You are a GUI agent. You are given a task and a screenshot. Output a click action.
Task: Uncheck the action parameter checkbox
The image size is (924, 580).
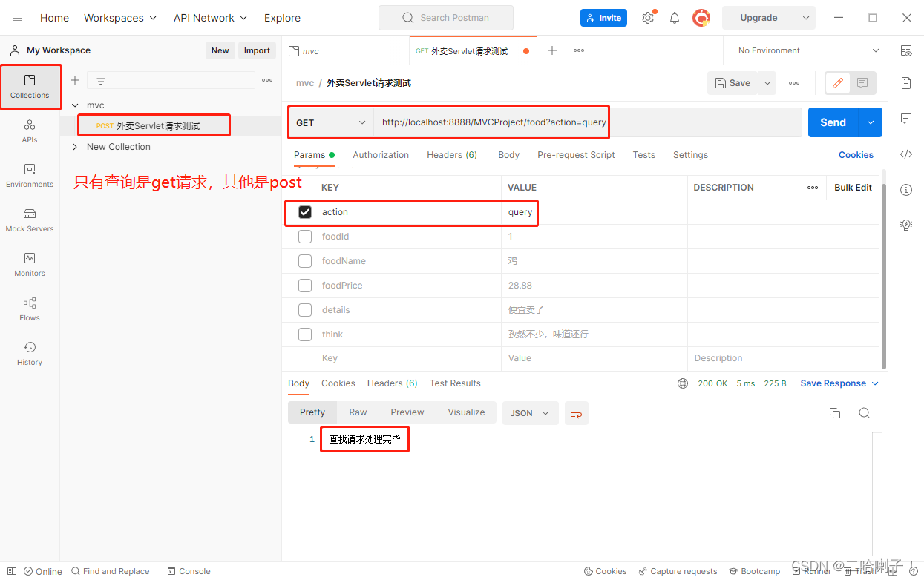pyautogui.click(x=305, y=212)
